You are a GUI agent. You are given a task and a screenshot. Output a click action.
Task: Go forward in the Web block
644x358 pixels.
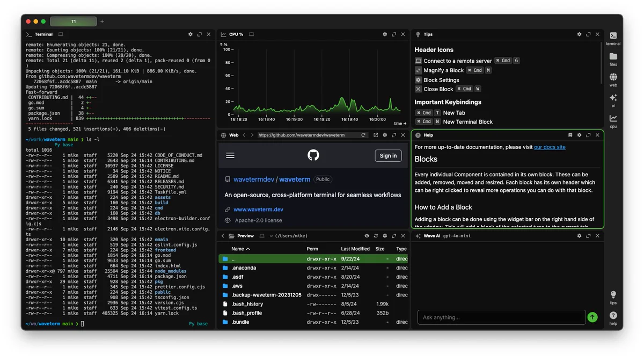point(252,135)
